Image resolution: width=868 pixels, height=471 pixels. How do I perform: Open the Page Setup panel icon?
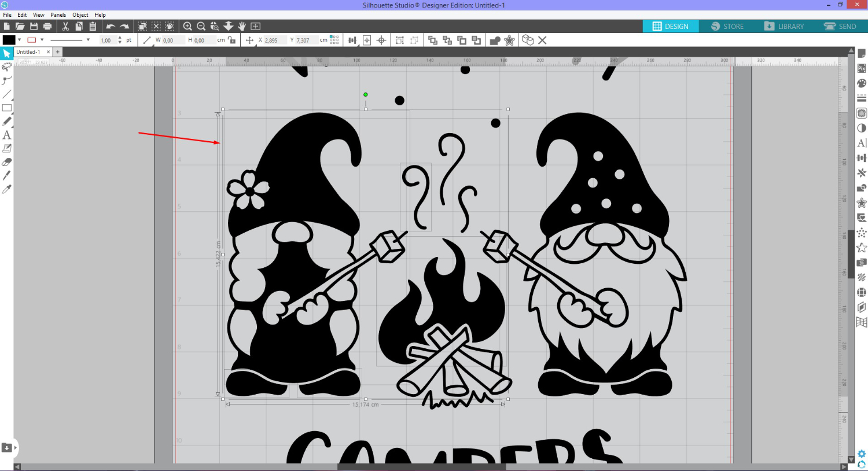point(862,53)
